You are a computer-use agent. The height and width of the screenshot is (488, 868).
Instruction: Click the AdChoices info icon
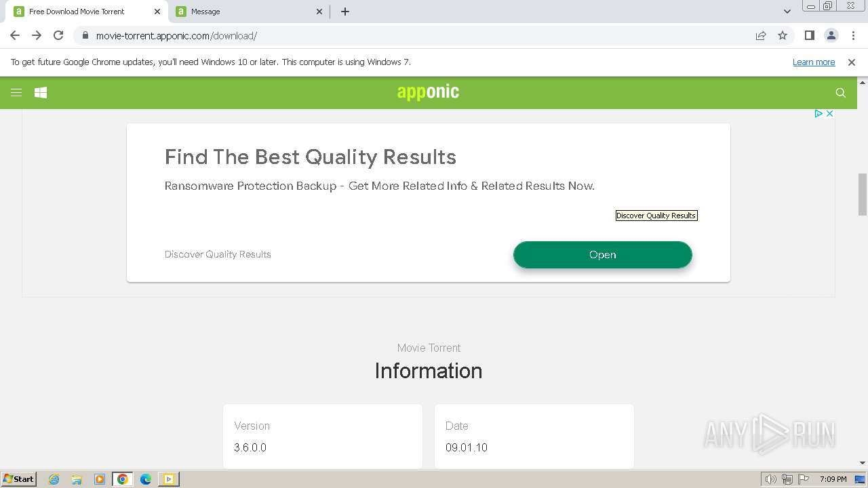818,113
